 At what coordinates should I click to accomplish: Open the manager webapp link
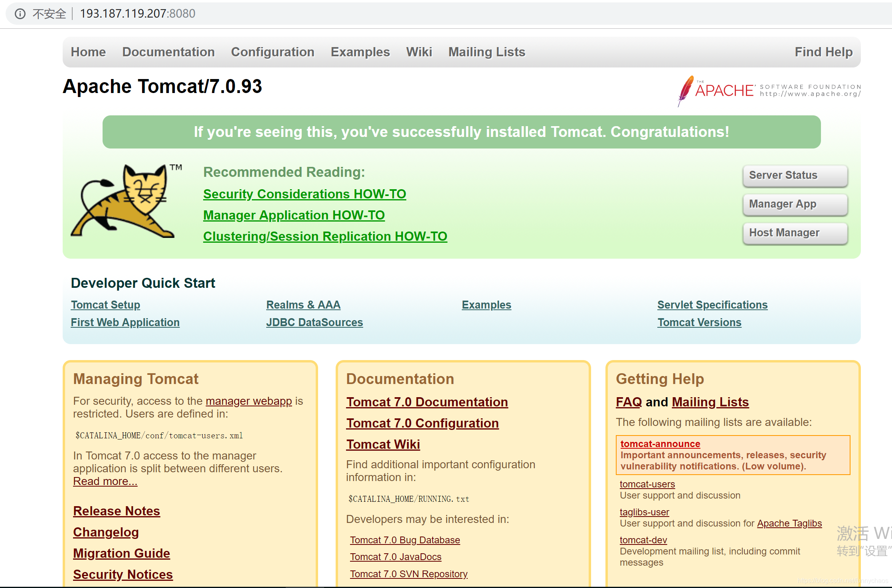click(x=249, y=401)
